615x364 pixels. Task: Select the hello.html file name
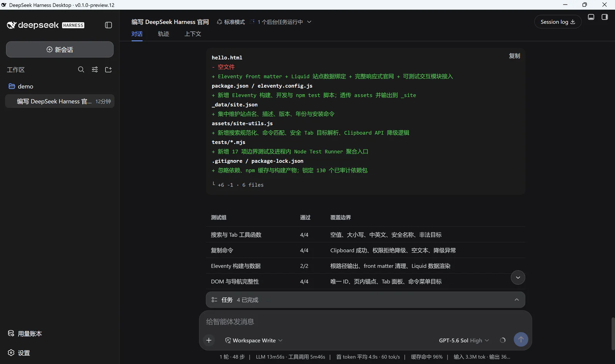tap(227, 58)
